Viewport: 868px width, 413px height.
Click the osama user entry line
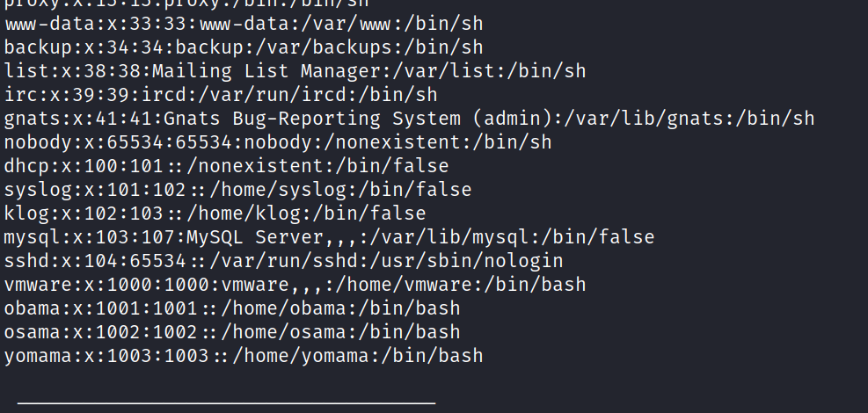pyautogui.click(x=232, y=332)
